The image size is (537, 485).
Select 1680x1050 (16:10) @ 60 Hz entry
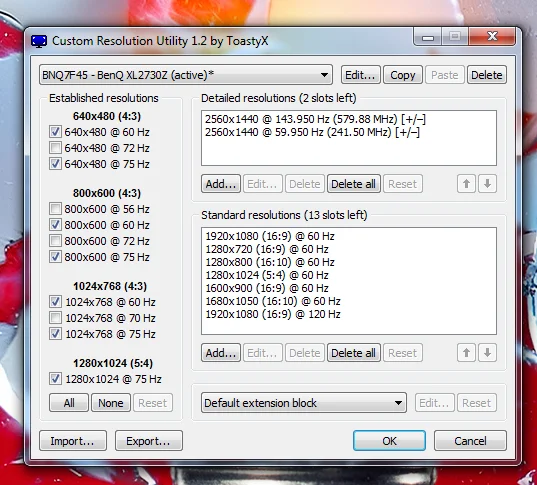coord(273,301)
